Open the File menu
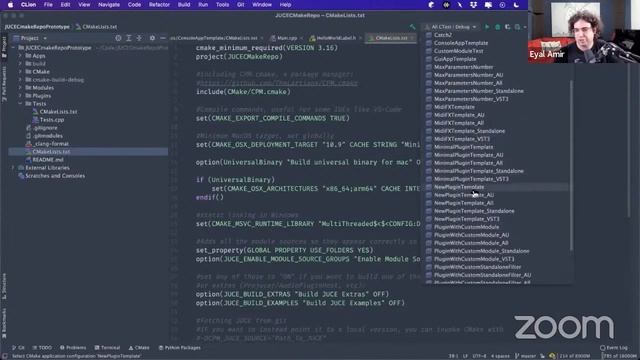 [x=48, y=5]
